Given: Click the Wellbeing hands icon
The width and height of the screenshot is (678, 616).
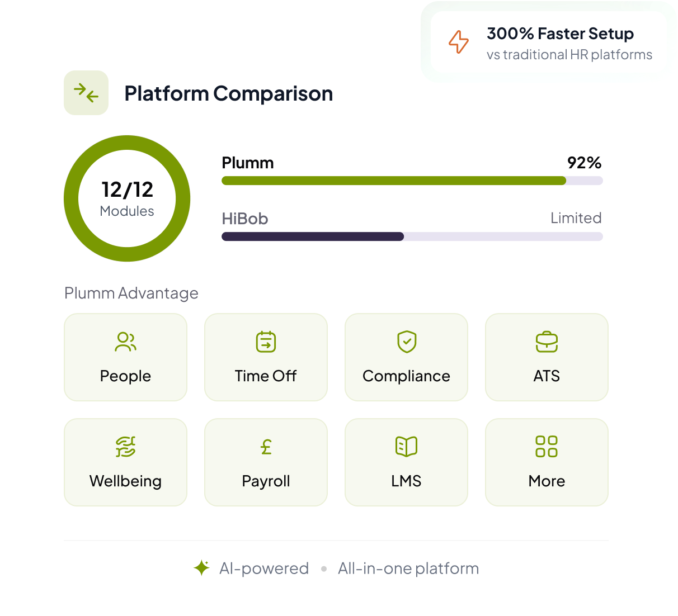Looking at the screenshot, I should [125, 447].
